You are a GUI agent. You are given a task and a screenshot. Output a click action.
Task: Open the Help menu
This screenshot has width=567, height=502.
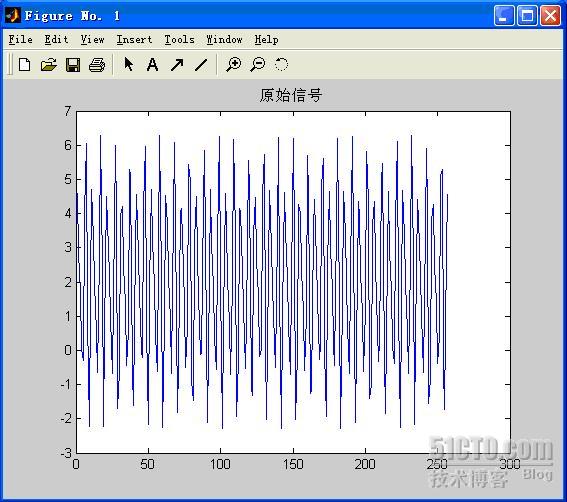click(x=267, y=39)
